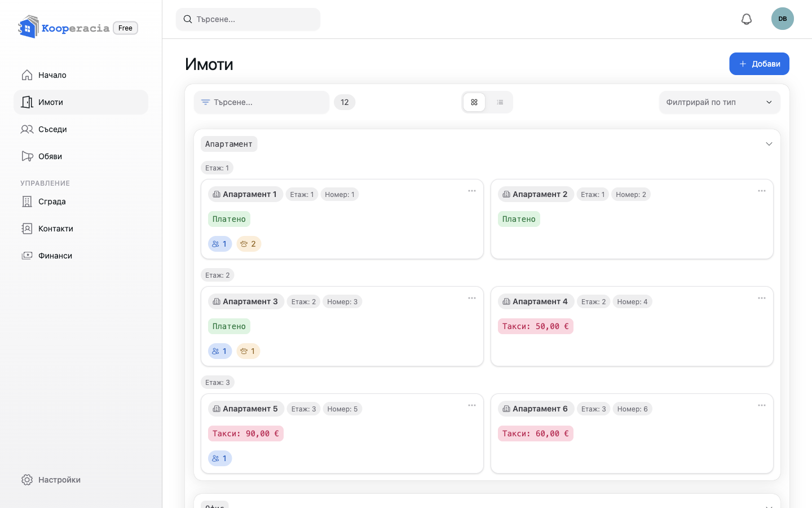Click residents badge on Апартамент 1
The height and width of the screenshot is (508, 812).
pos(220,244)
